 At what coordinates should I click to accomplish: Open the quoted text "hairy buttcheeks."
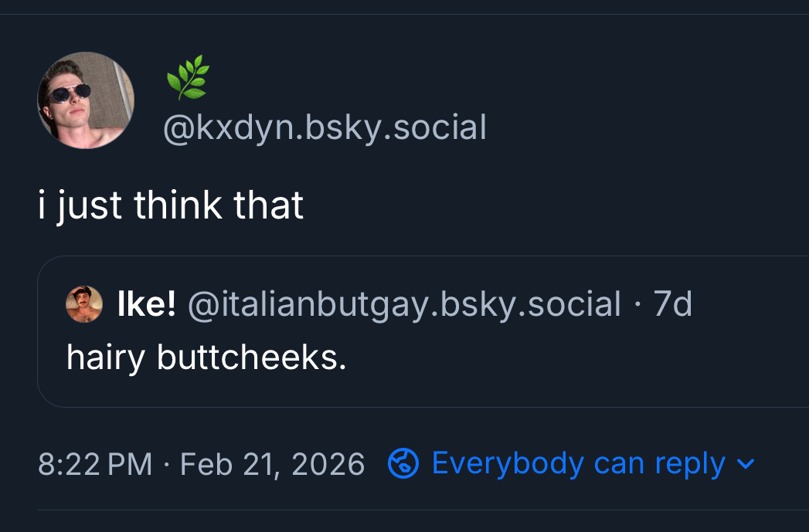pos(206,357)
